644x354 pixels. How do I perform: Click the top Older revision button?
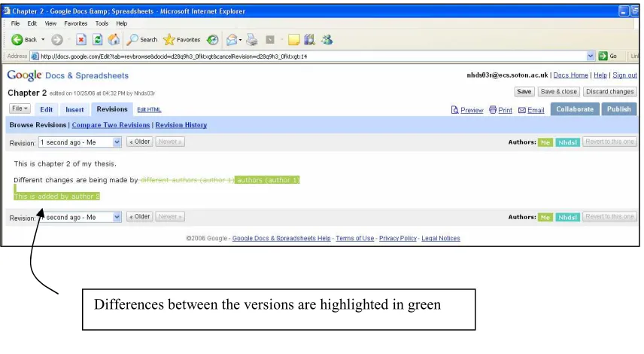(140, 142)
